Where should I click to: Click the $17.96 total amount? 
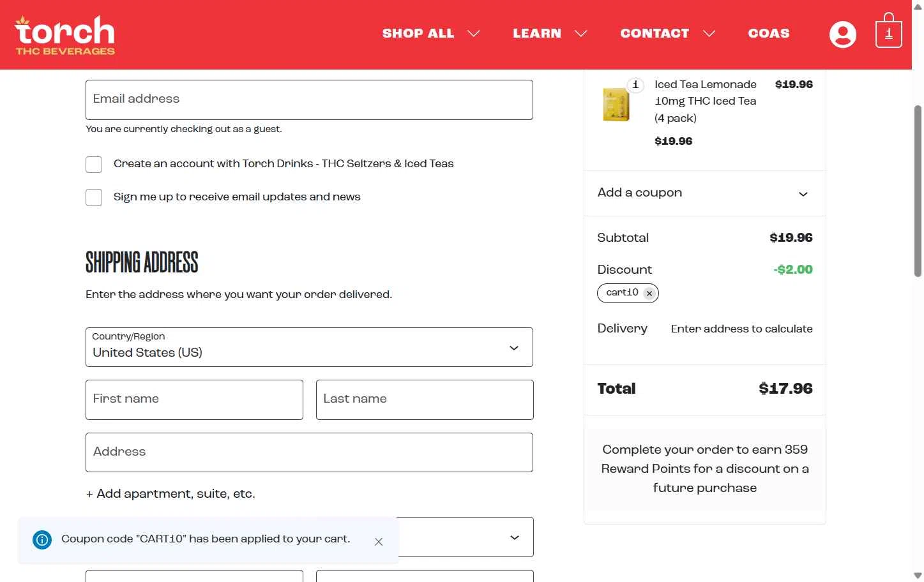pos(785,389)
